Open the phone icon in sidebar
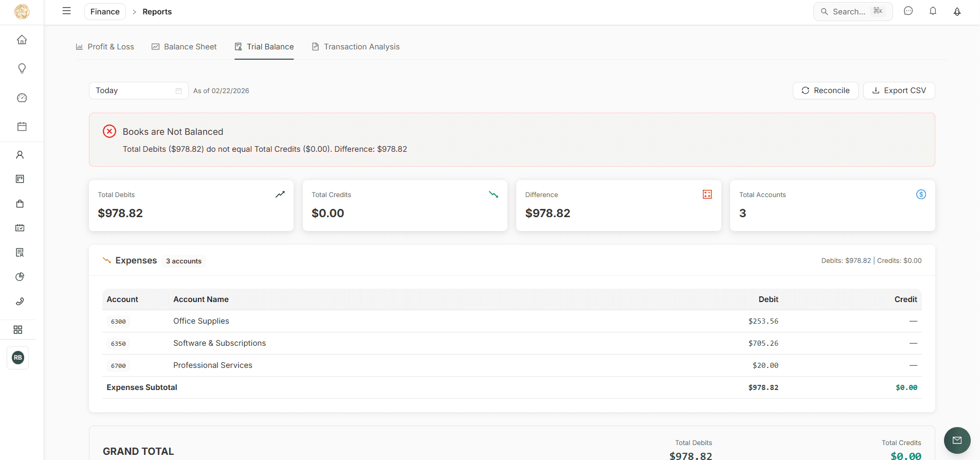Screen dimensions: 980x460 pos(20,302)
